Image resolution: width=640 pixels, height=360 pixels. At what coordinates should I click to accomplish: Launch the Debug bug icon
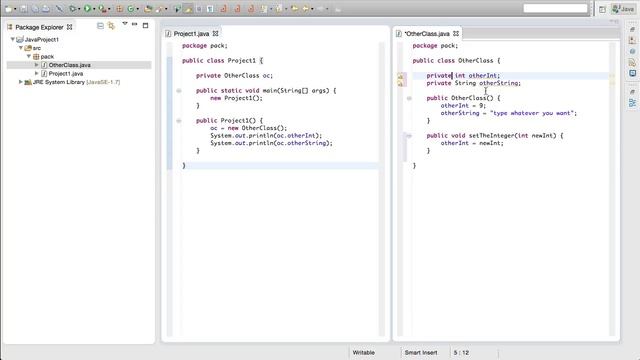point(73,9)
